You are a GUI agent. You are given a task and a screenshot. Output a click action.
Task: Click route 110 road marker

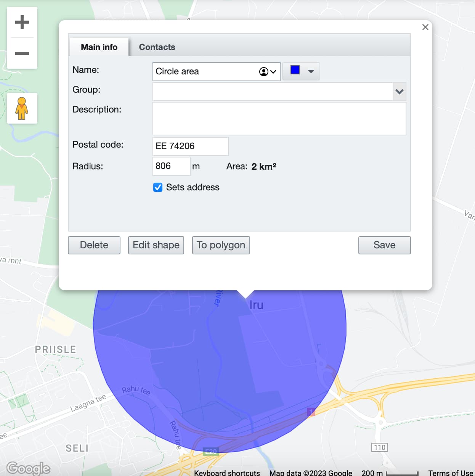pos(379,447)
